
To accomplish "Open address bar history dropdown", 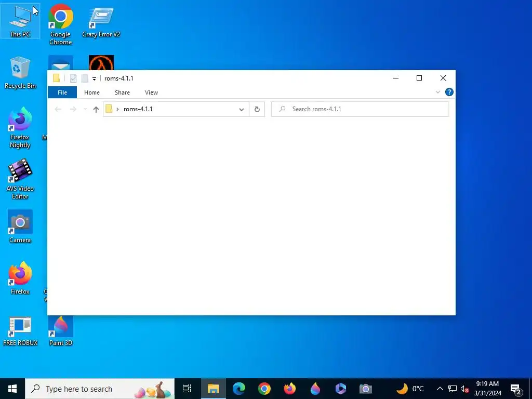I will (x=242, y=109).
